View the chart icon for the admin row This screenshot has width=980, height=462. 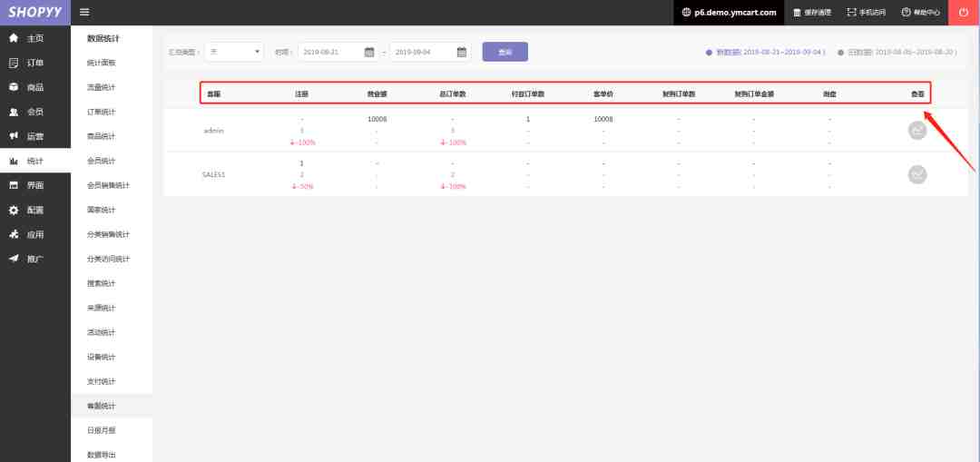click(916, 131)
